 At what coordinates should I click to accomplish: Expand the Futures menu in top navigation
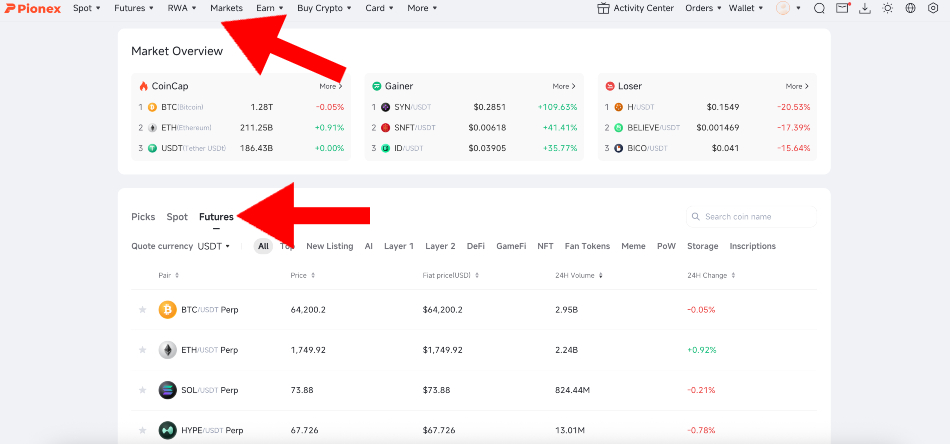click(134, 8)
